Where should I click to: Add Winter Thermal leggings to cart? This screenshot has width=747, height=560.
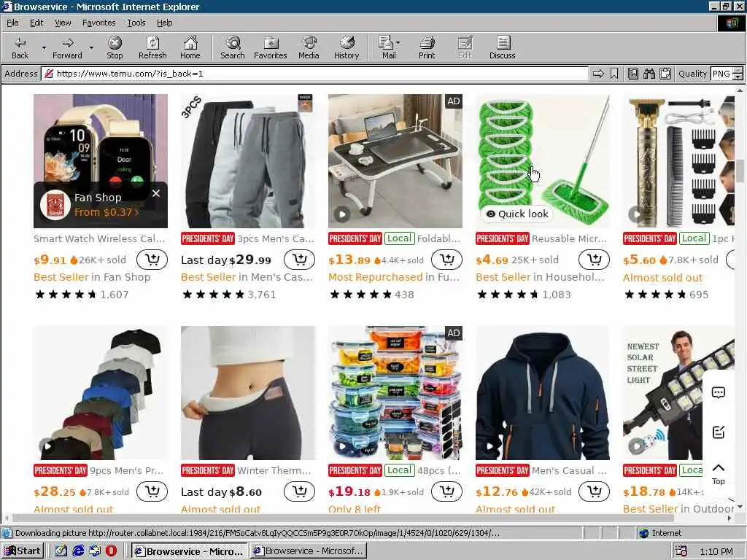point(299,491)
